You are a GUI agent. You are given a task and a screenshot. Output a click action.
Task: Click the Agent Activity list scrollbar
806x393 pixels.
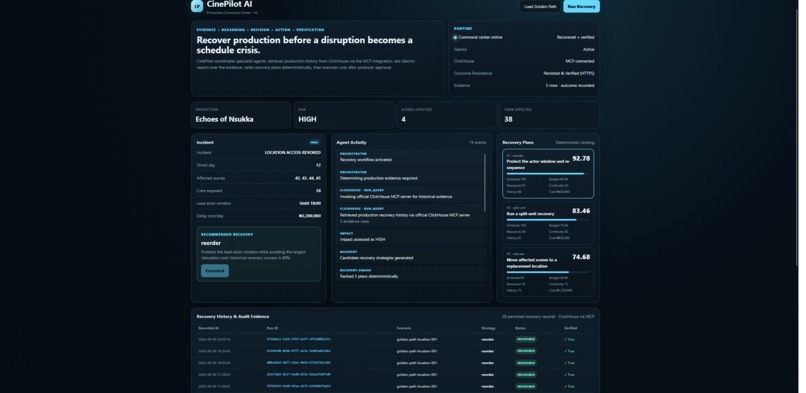pos(485,182)
